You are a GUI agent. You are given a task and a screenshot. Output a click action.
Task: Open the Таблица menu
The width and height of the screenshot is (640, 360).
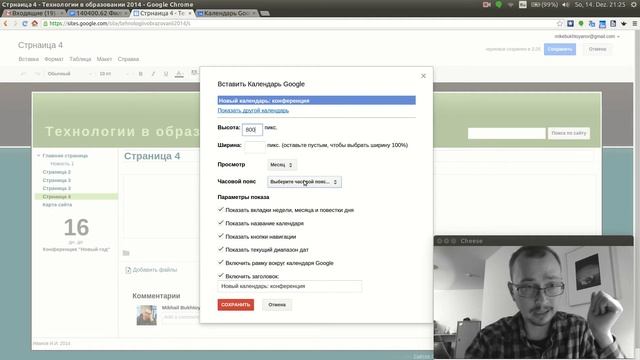pos(80,59)
